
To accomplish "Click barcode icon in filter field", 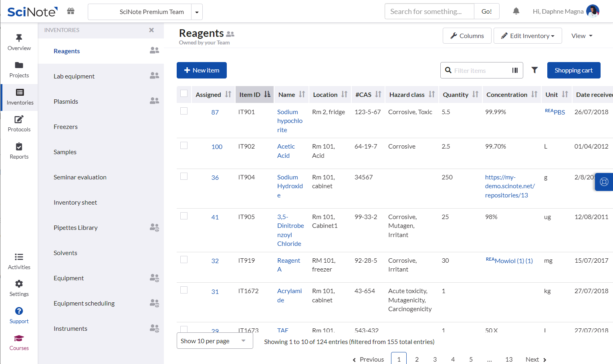I will tap(515, 70).
